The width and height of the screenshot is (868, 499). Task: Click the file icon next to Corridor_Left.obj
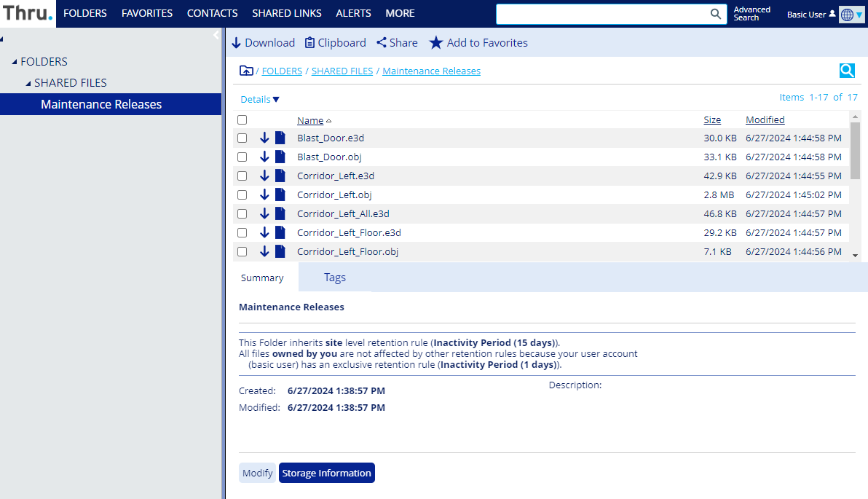coord(280,195)
